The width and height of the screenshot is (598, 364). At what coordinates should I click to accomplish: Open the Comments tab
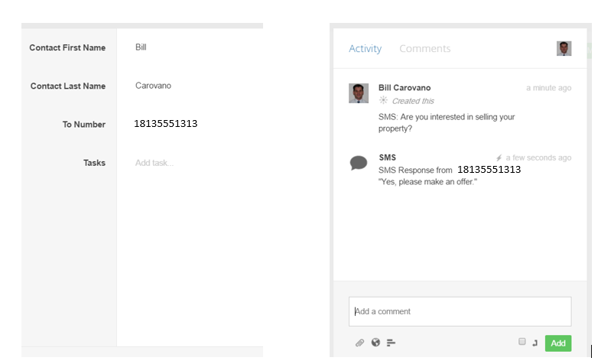pyautogui.click(x=424, y=49)
